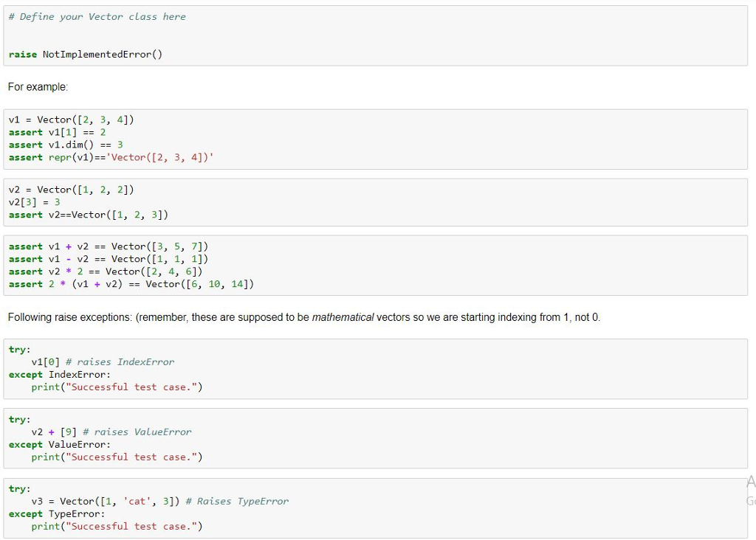756x540 pixels.
Task: Click the cell containing 'Define your Vector class here'
Action: coord(97,16)
